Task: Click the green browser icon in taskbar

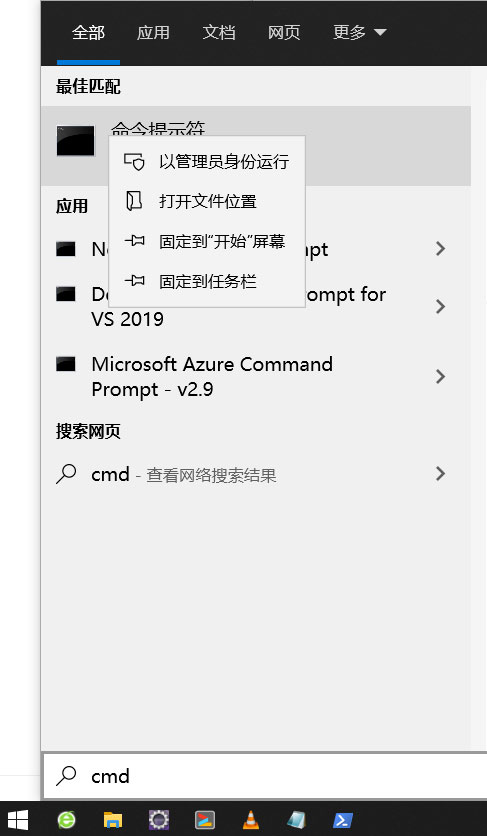Action: [x=67, y=819]
